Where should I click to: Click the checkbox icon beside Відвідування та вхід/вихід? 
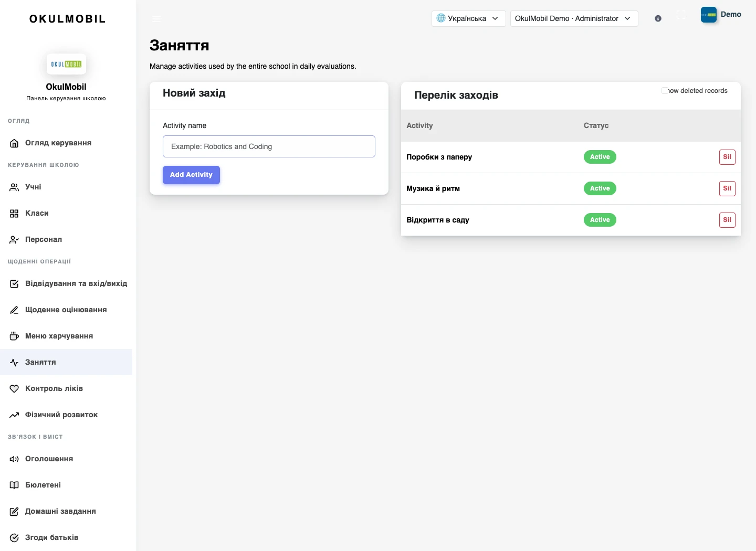(14, 284)
